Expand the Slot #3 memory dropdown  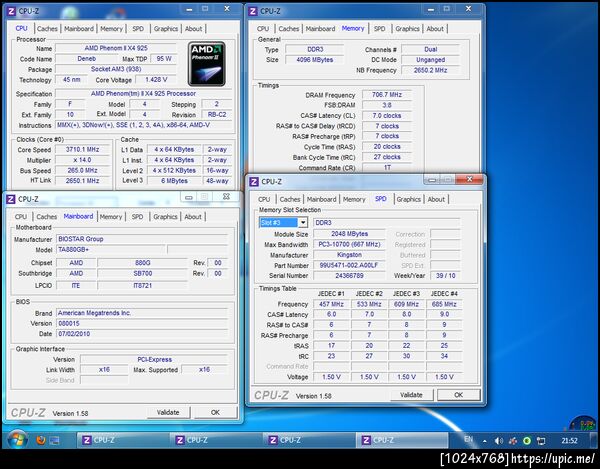(303, 222)
